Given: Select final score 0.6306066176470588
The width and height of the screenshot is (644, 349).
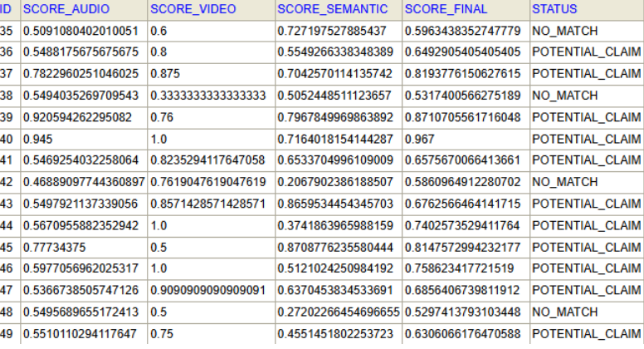Looking at the screenshot, I should point(462,333).
